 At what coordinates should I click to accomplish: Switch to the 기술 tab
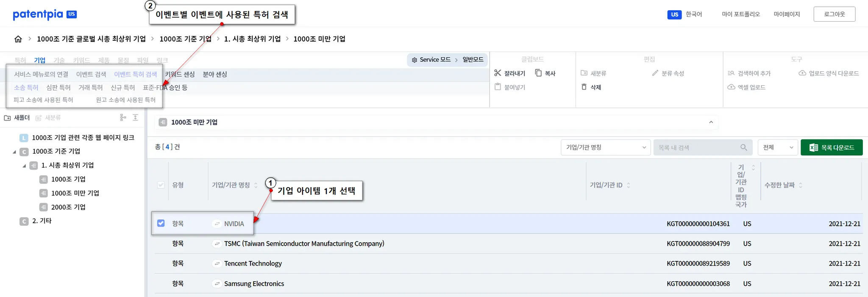pos(59,60)
